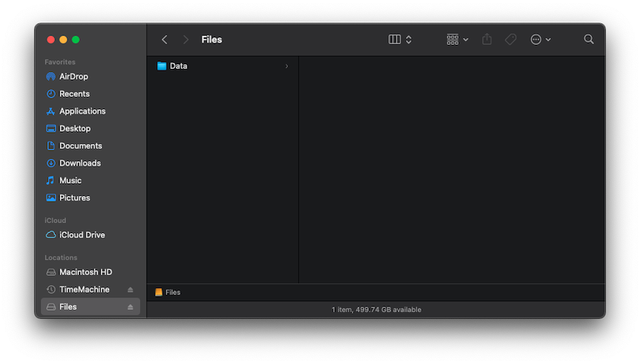Open AirDrop in the sidebar

[73, 77]
